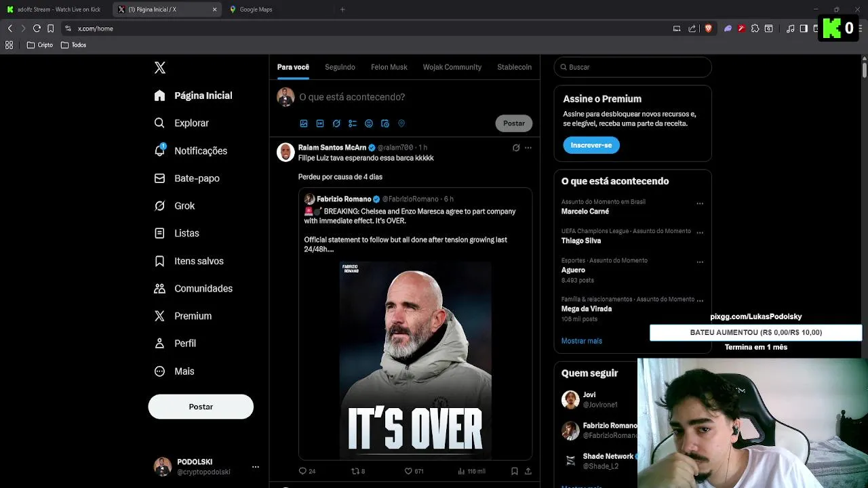Schedule the post with the calendar icon
Viewport: 868px width, 488px height.
(385, 123)
